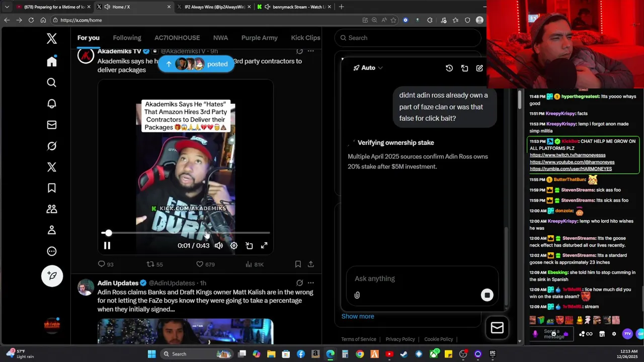Open Notifications bell in X sidebar

(x=52, y=104)
